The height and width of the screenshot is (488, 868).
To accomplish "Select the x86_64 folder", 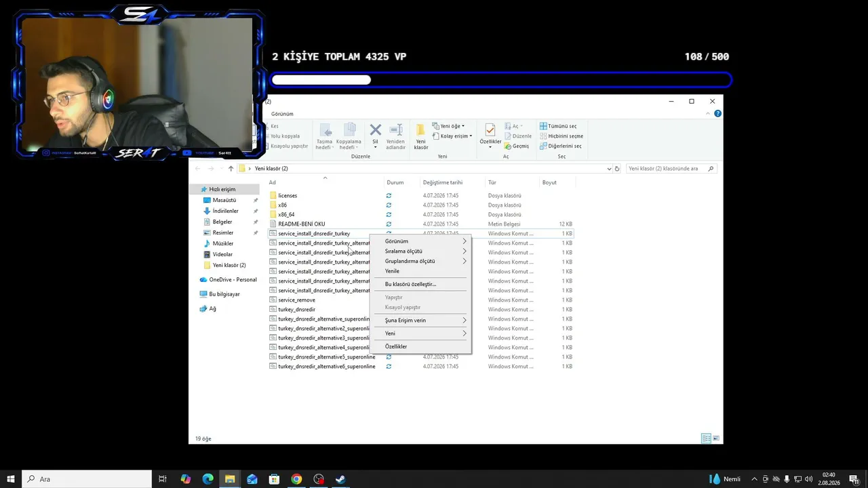I will pyautogui.click(x=286, y=215).
